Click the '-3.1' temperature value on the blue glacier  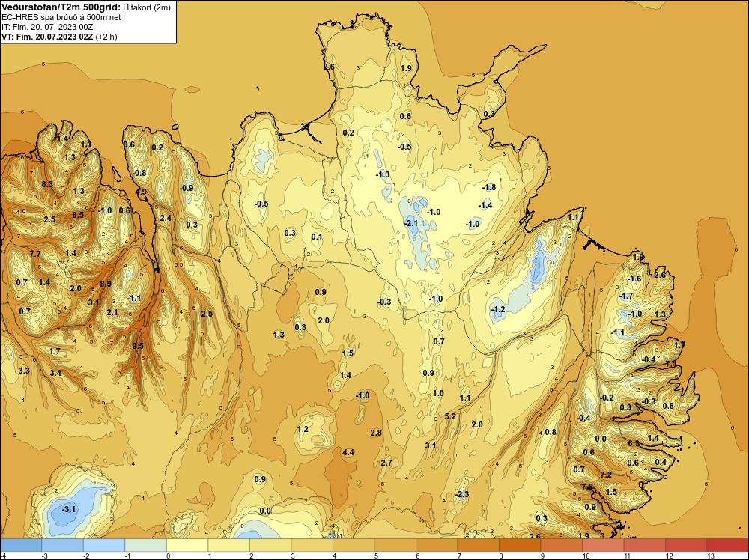point(69,509)
